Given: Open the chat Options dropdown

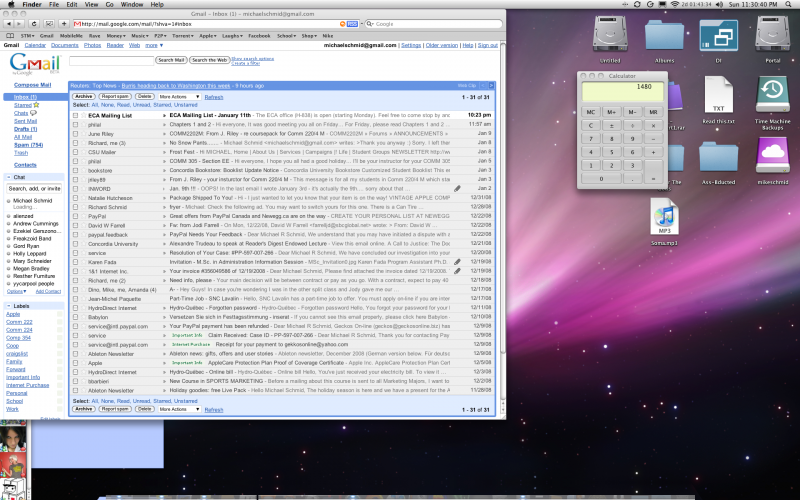Looking at the screenshot, I should tap(16, 291).
